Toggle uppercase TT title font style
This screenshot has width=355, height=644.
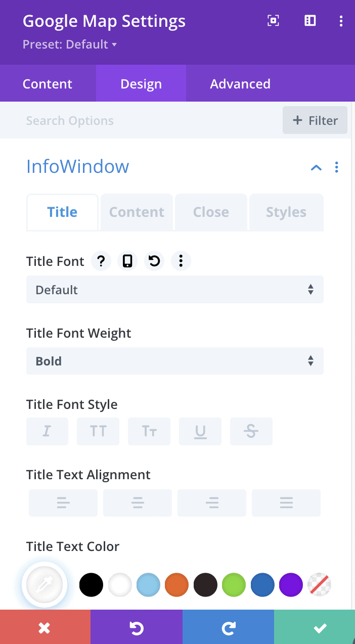pos(98,431)
